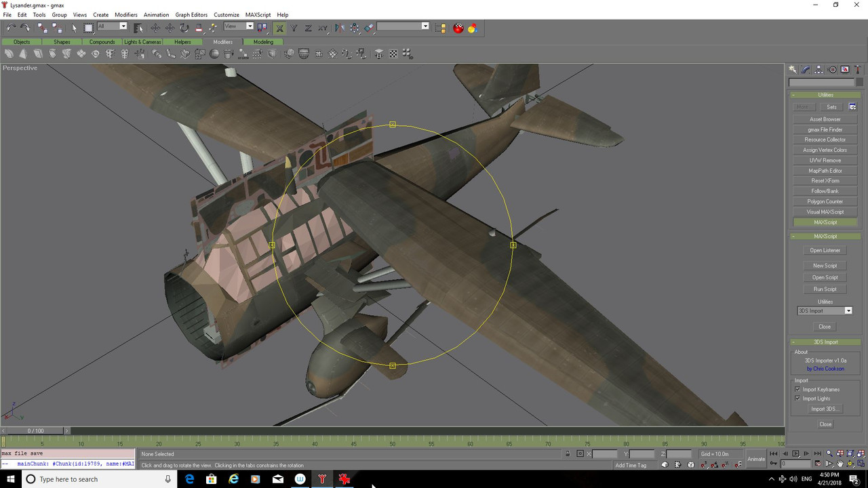Click the Asset Browser button

tap(825, 119)
